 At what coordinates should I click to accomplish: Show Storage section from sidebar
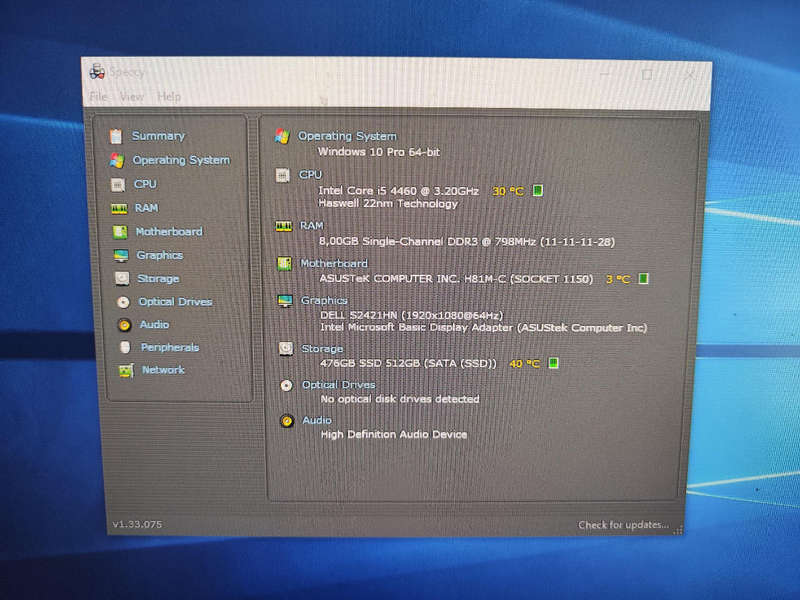[x=158, y=279]
